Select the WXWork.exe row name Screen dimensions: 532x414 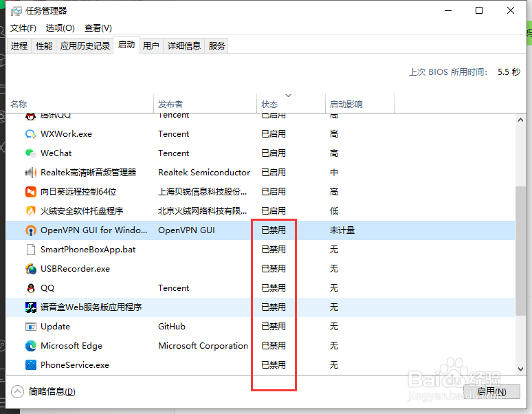point(66,134)
